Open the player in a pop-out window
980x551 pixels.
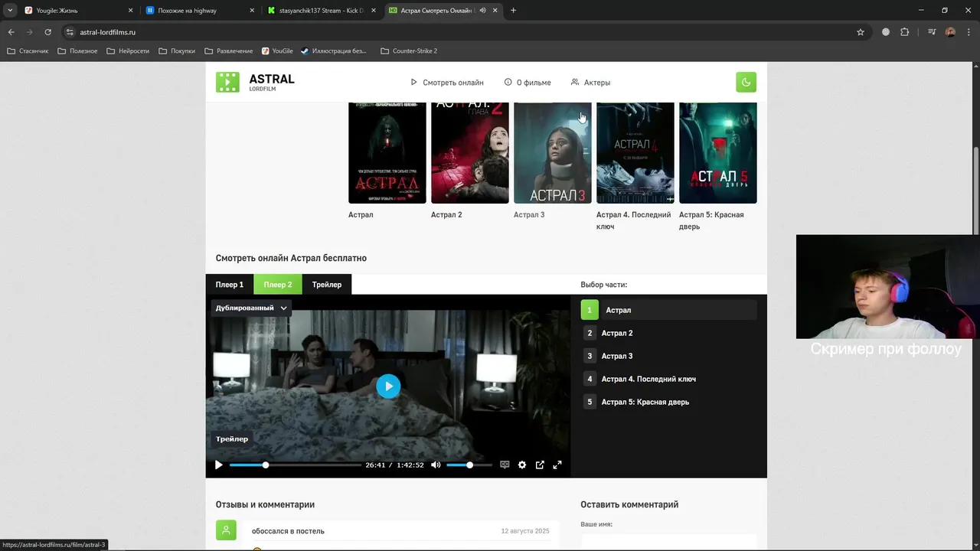coord(540,465)
